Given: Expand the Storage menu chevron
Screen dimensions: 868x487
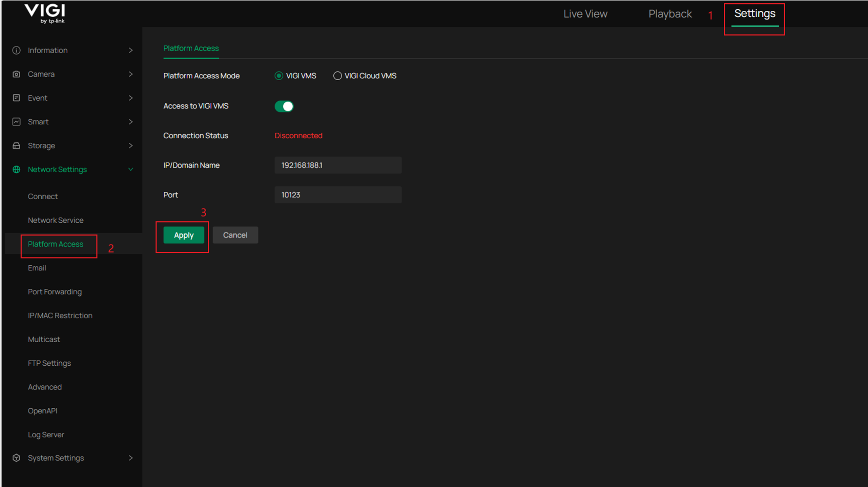Looking at the screenshot, I should tap(131, 145).
